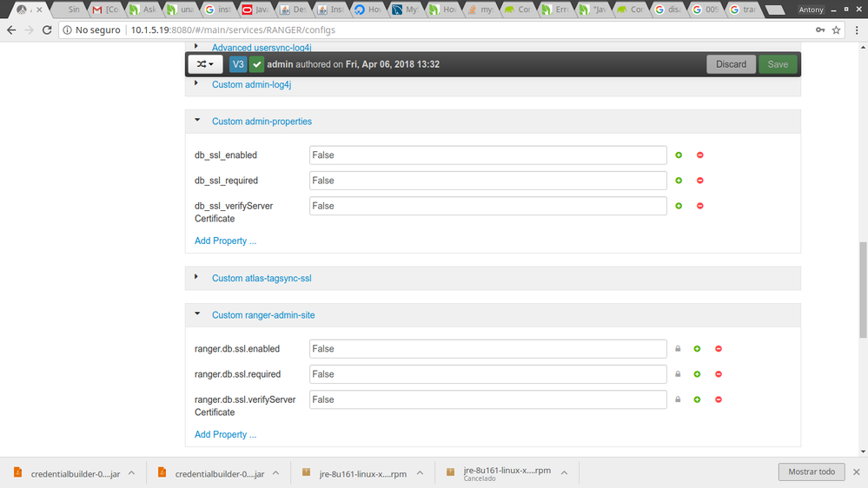
Task: Click Add Property under Custom ranger-admin-site
Action: pos(225,434)
